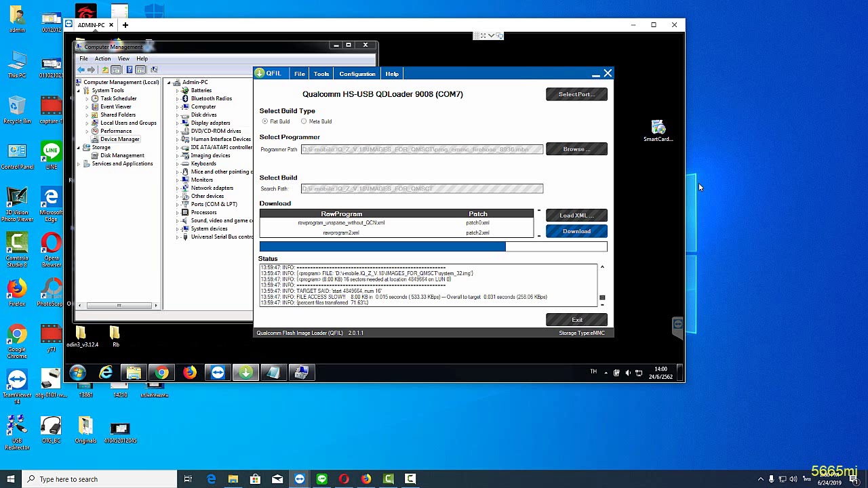Select Device Manager in the tree

pos(119,139)
